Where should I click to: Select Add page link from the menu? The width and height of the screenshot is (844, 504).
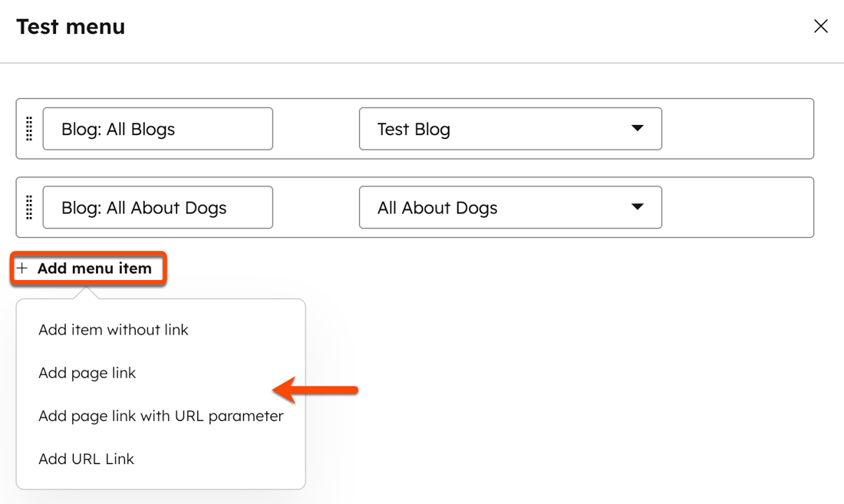point(87,373)
